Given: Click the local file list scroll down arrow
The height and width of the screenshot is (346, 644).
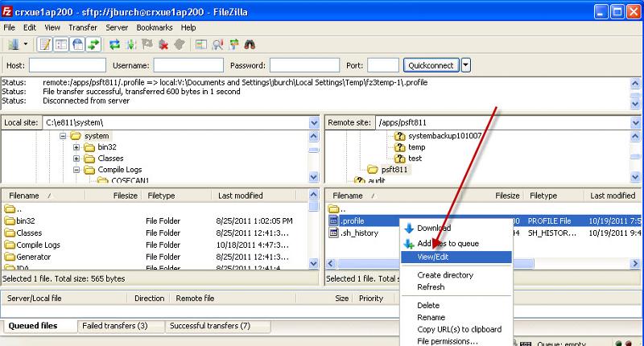Looking at the screenshot, I should click(x=313, y=263).
